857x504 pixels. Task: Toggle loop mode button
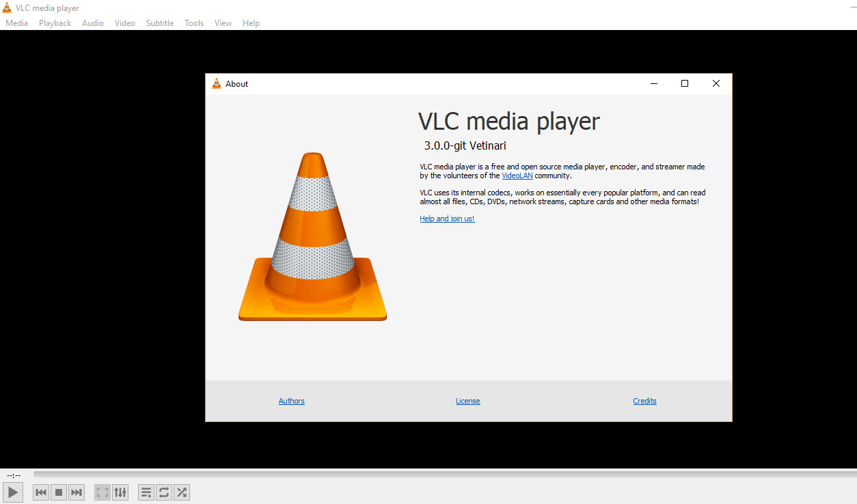164,492
